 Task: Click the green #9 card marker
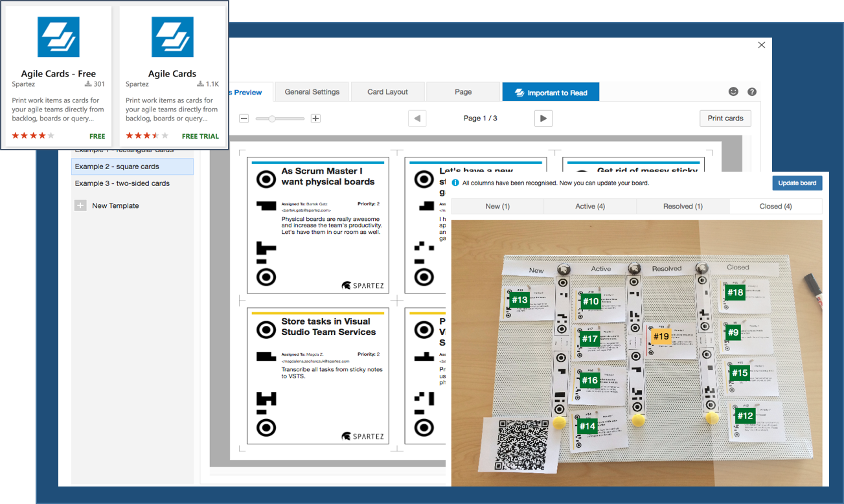coord(733,333)
